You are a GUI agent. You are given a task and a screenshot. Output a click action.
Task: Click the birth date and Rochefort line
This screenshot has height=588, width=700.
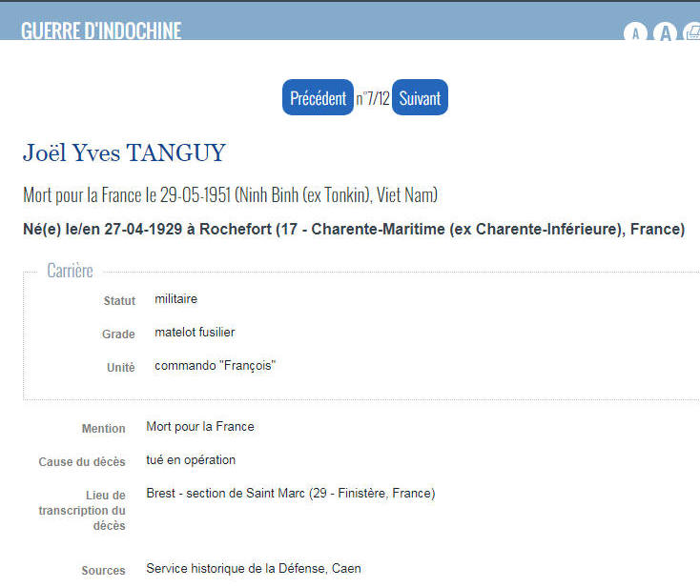(x=353, y=230)
